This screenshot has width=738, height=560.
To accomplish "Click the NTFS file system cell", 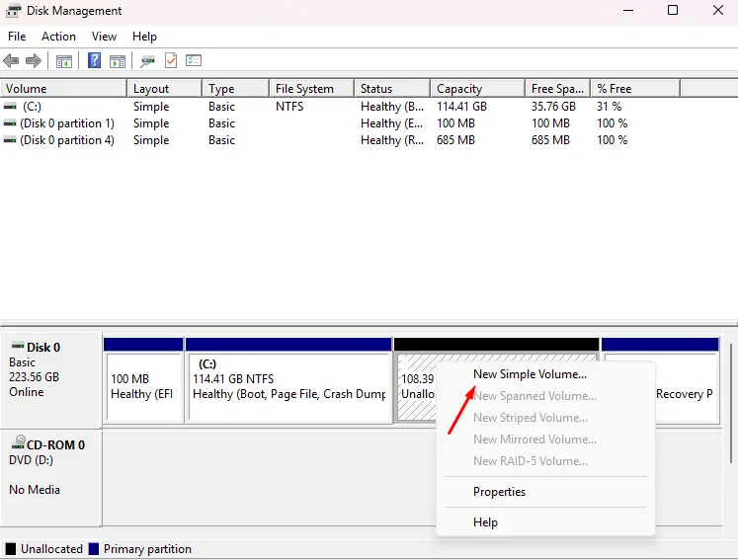I will (x=289, y=107).
